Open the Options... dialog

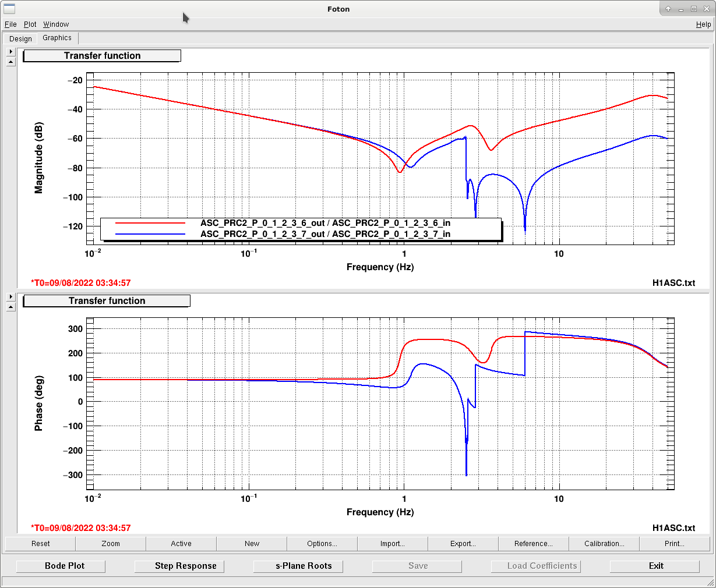pyautogui.click(x=322, y=544)
